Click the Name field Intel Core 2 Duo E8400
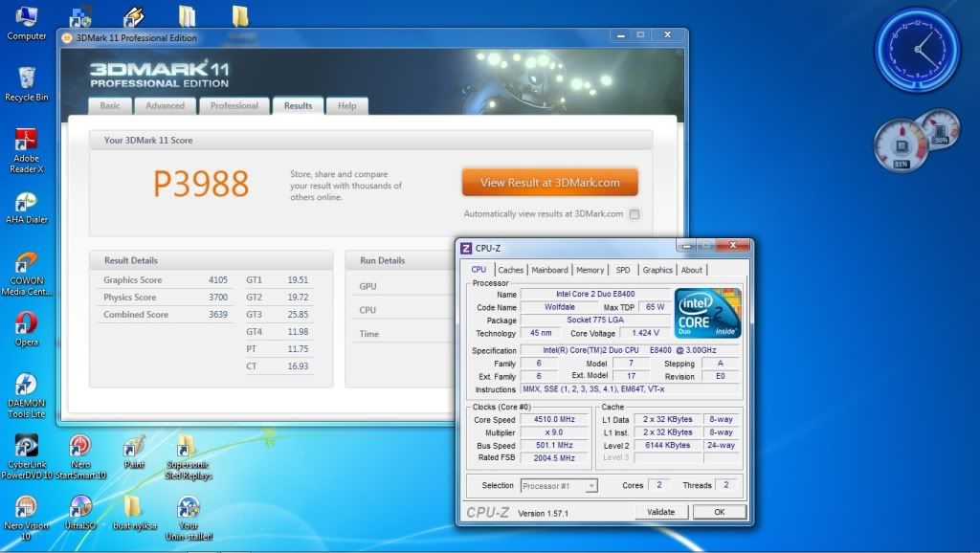Image resolution: width=980 pixels, height=553 pixels. (x=595, y=294)
